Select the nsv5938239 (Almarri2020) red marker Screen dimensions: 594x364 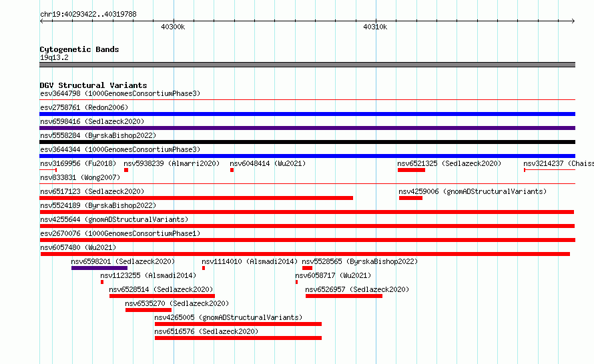point(126,170)
